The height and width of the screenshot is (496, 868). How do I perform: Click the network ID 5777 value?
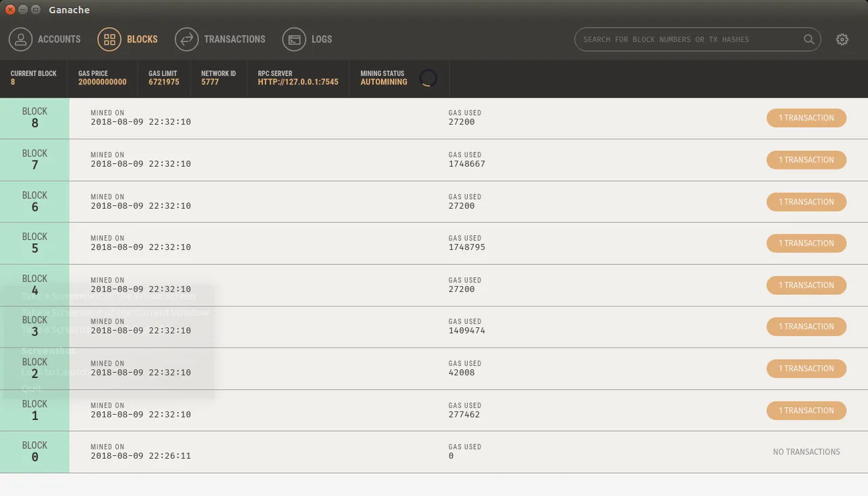coord(210,82)
